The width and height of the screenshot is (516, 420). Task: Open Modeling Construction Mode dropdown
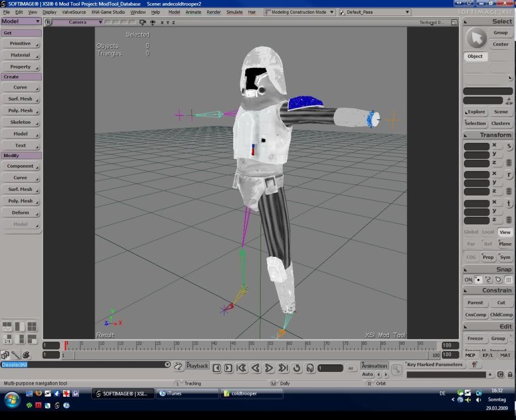coord(299,12)
